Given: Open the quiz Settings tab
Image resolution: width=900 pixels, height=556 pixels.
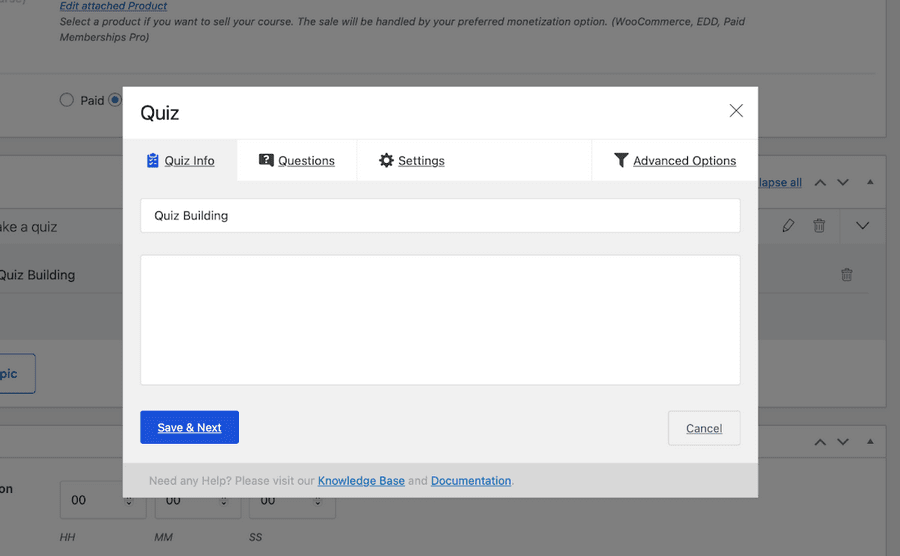Looking at the screenshot, I should (412, 160).
